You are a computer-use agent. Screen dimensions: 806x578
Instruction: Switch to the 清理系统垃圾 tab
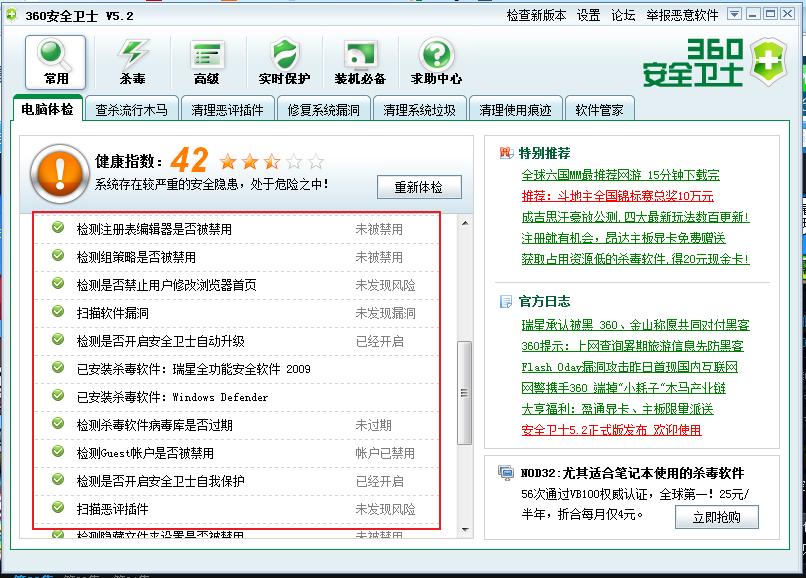click(419, 110)
